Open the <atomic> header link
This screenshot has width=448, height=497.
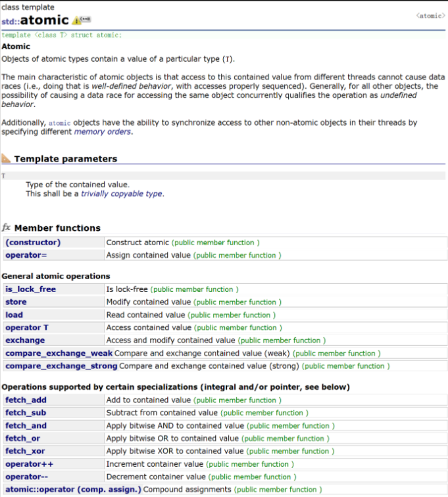coord(430,16)
